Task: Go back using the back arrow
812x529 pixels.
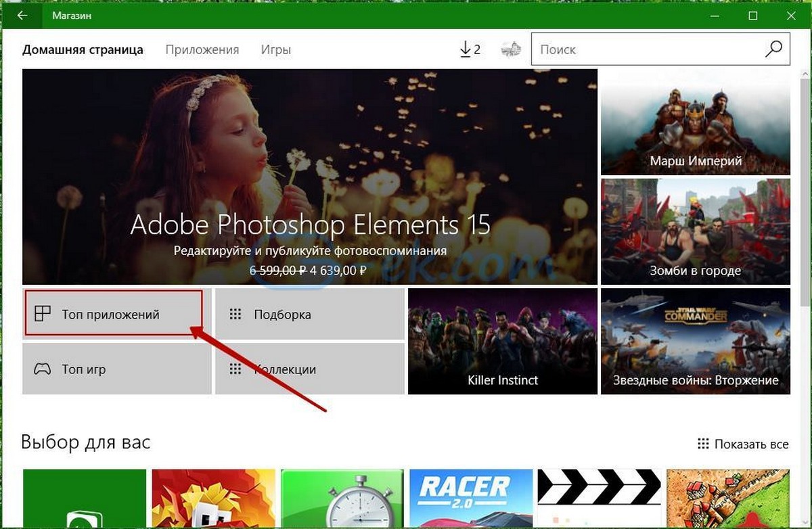Action: click(22, 15)
